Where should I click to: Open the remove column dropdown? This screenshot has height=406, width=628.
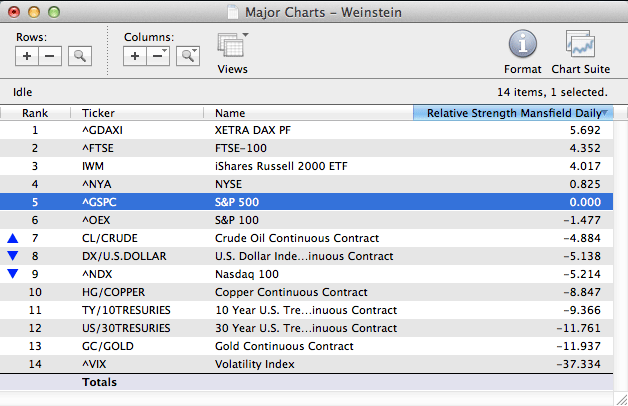[158, 56]
